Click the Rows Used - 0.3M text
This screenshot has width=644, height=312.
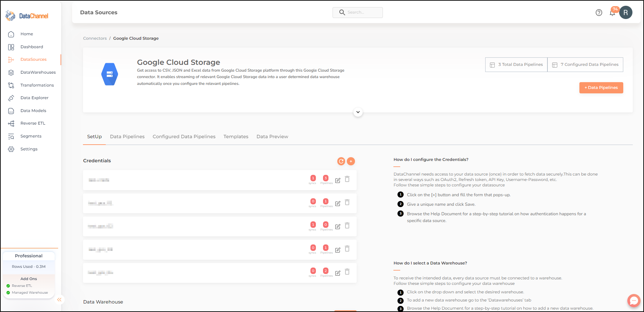pos(29,267)
